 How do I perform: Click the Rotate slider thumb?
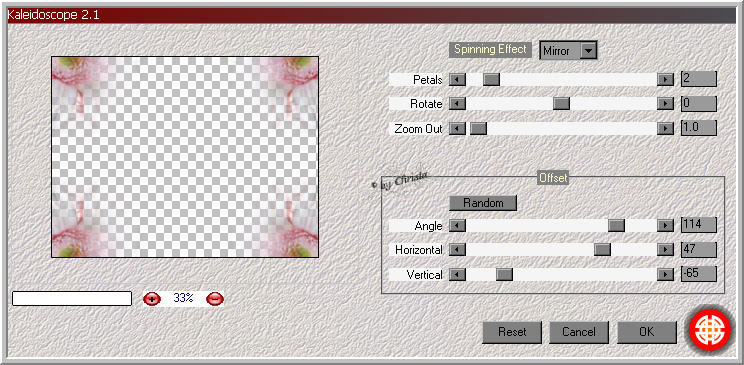561,103
